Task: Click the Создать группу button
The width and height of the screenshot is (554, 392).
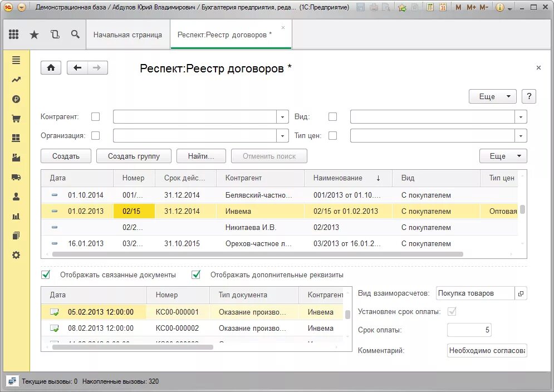Action: 134,156
